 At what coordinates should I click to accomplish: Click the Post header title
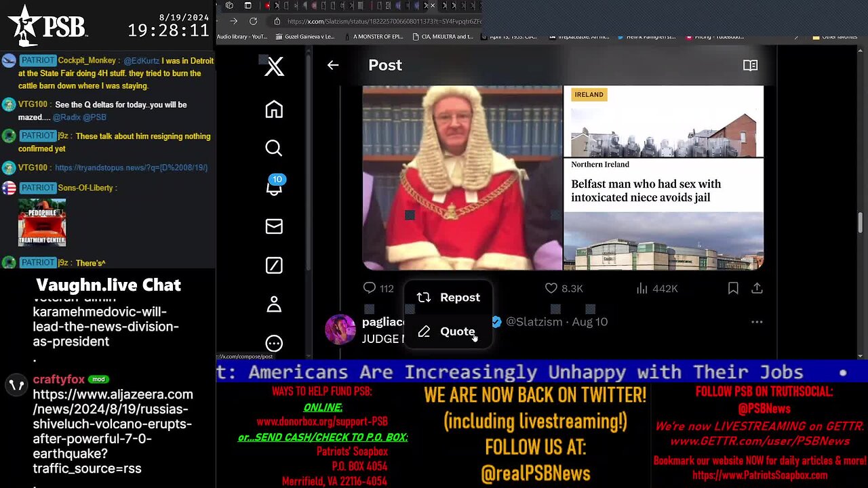pos(385,65)
